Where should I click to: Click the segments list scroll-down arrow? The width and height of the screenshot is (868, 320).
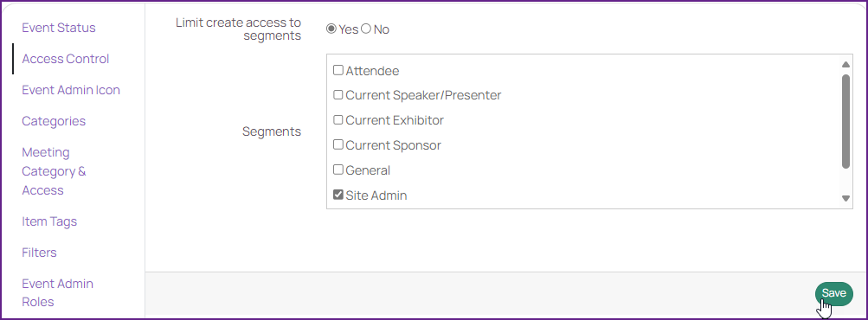click(845, 198)
